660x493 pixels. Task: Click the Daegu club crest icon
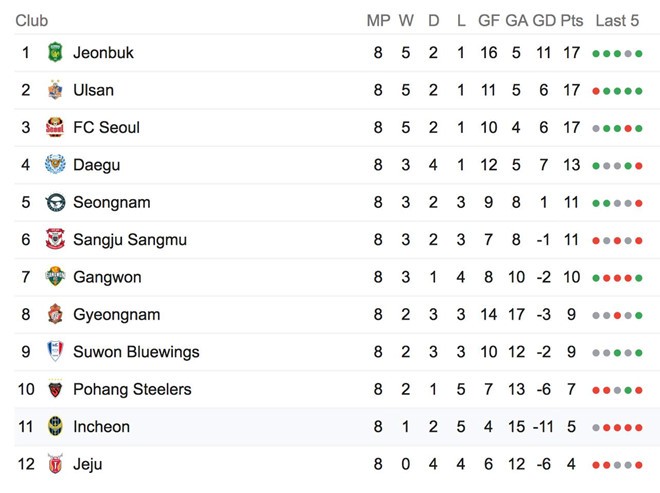[x=55, y=165]
